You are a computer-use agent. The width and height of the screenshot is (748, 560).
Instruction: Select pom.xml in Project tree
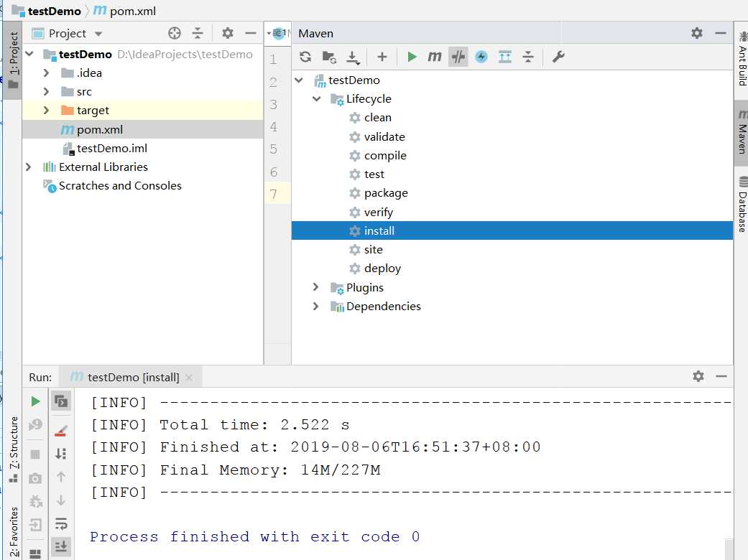coord(143,130)
